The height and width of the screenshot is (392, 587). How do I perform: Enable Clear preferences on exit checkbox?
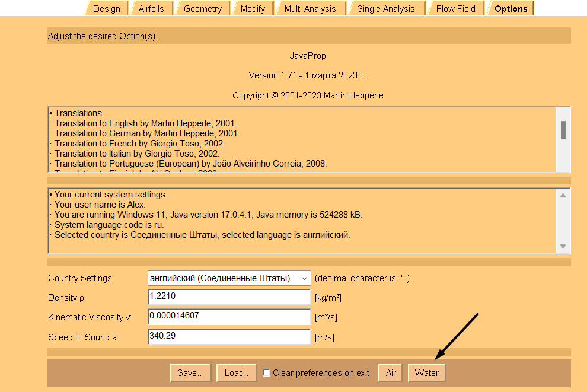(x=267, y=373)
